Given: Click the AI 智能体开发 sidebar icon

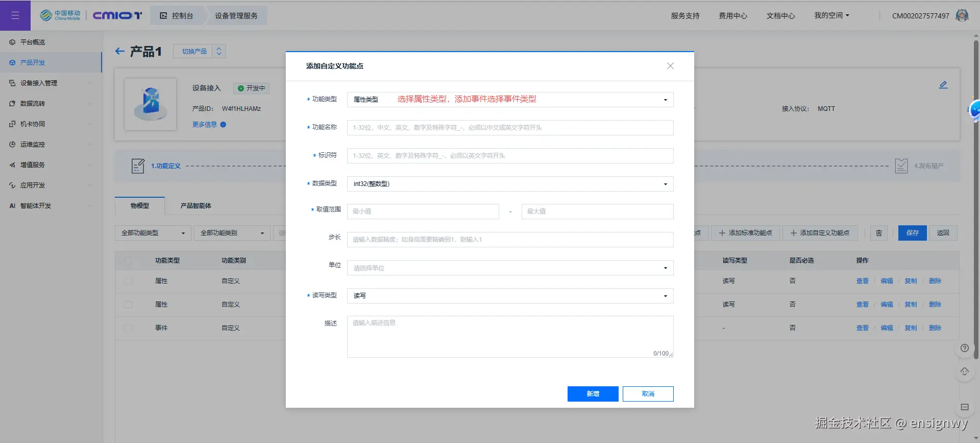Looking at the screenshot, I should click(12, 206).
